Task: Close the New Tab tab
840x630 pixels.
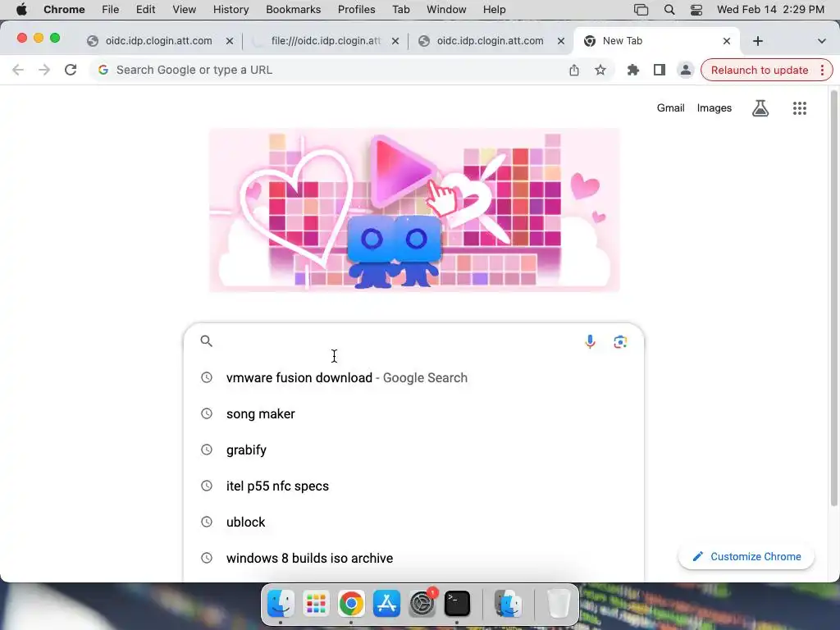Action: click(727, 41)
